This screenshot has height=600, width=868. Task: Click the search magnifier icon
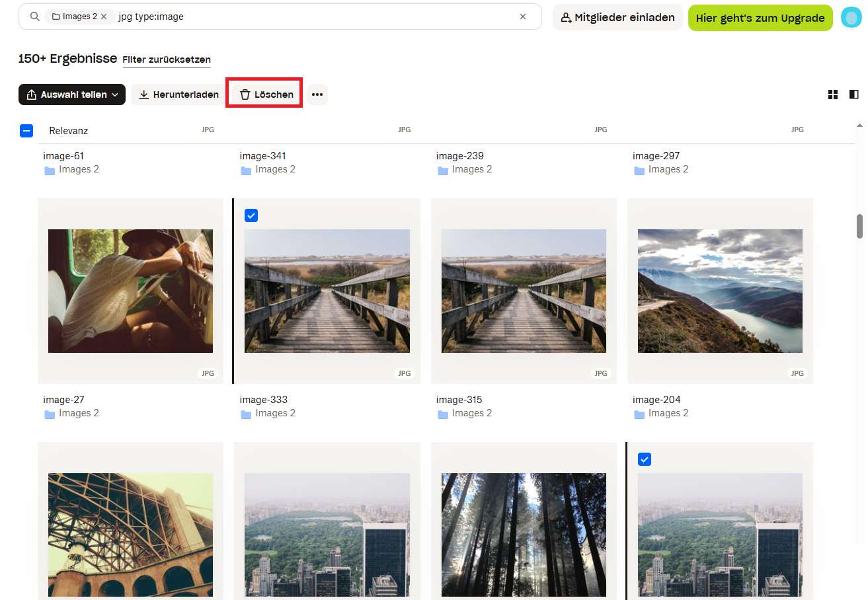tap(35, 17)
